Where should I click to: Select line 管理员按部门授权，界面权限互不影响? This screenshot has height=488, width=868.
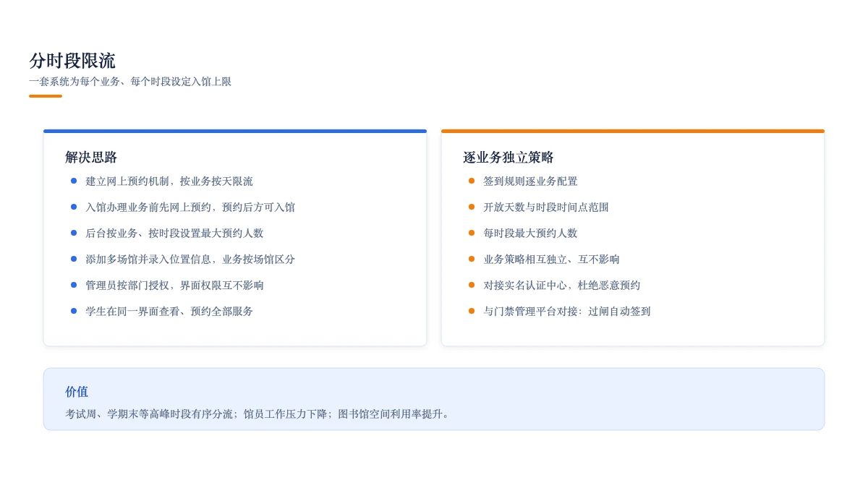(x=174, y=286)
